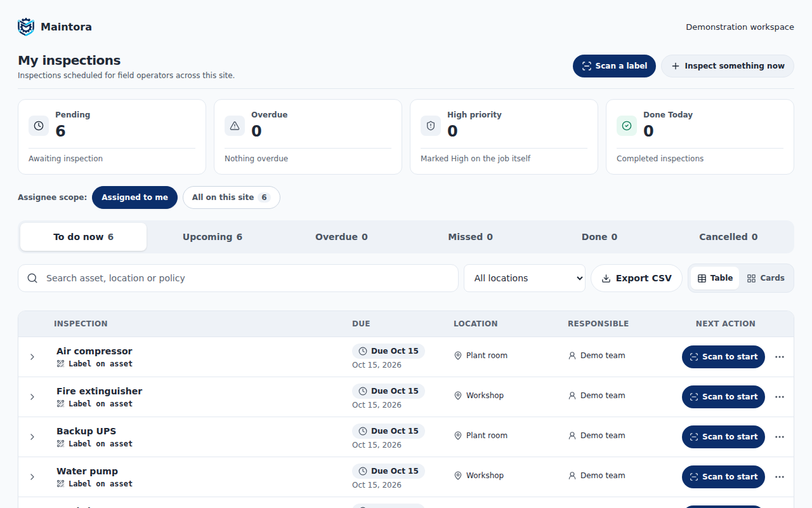Expand the Backup UPS row

click(32, 437)
